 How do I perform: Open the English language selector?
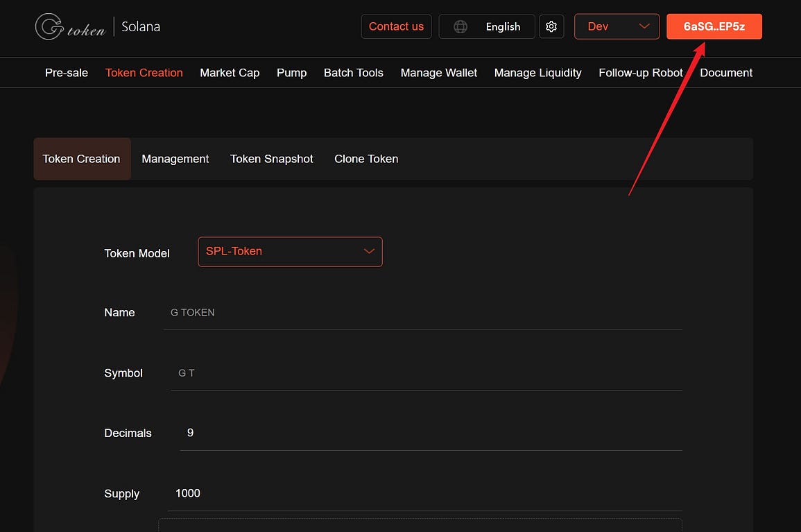point(486,26)
